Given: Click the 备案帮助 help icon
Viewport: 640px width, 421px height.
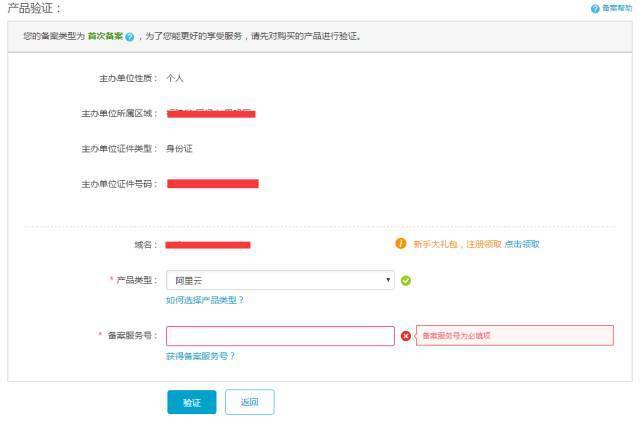Looking at the screenshot, I should (x=595, y=8).
